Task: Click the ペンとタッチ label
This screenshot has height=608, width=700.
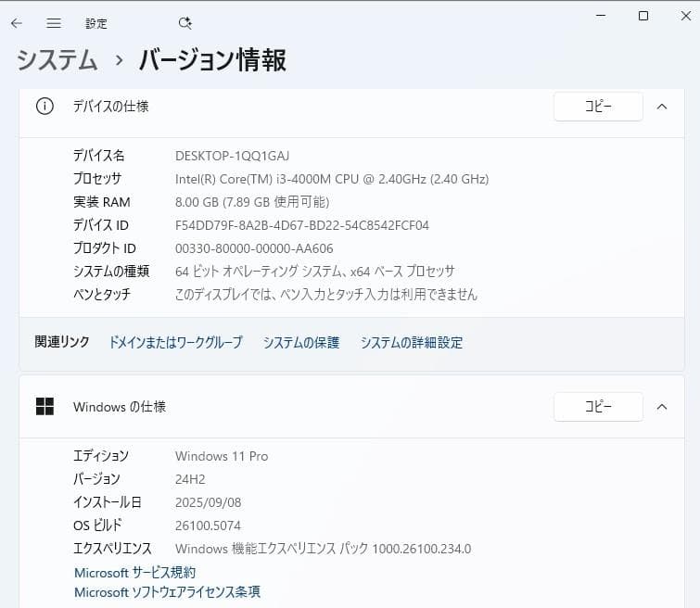Action: click(x=102, y=294)
